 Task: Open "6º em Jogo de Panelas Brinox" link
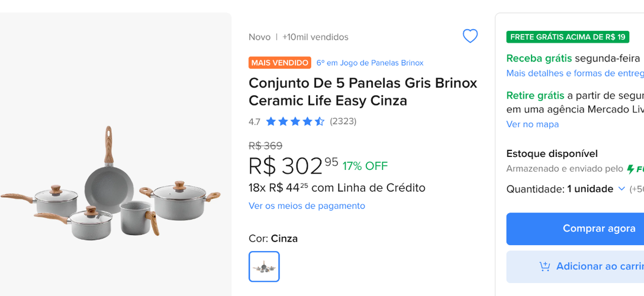(x=370, y=63)
